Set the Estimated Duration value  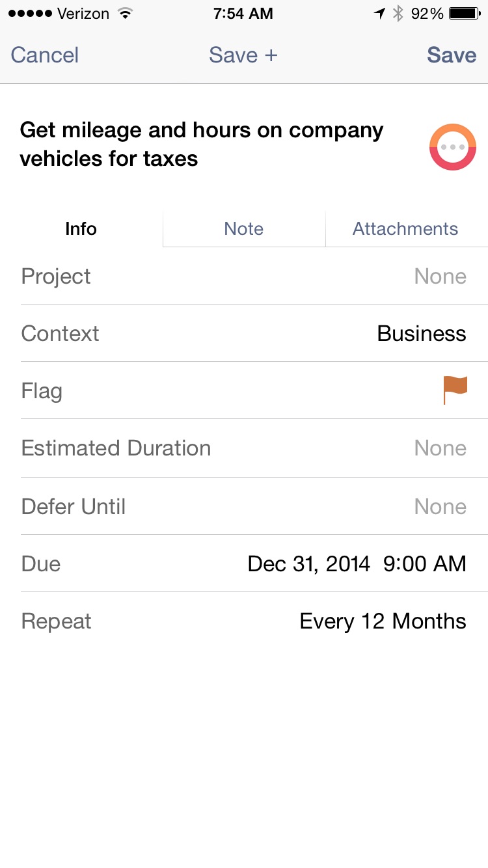pyautogui.click(x=440, y=448)
